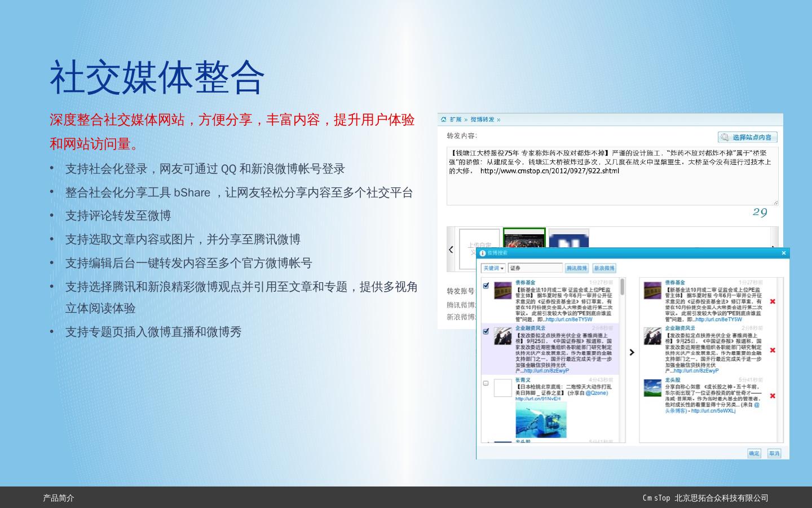
Task: Click 企业融资风云 avatar in the selected list
Action: click(x=653, y=336)
